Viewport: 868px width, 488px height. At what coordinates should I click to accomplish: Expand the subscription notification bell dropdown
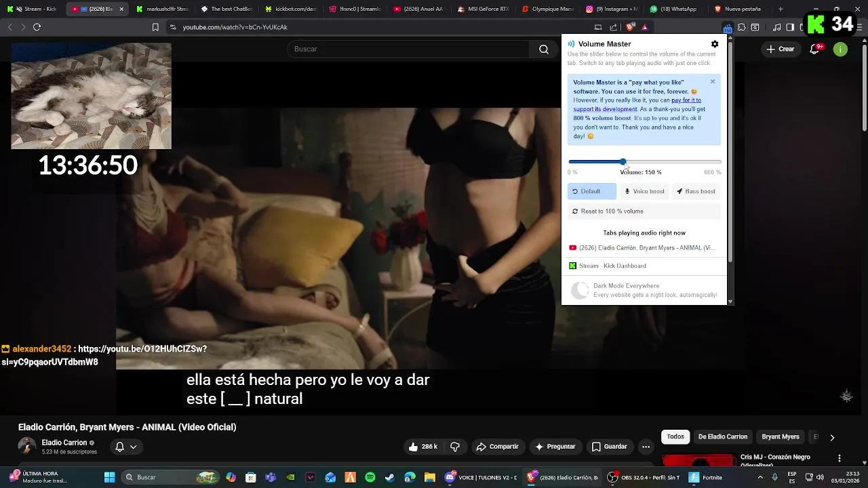pyautogui.click(x=126, y=447)
